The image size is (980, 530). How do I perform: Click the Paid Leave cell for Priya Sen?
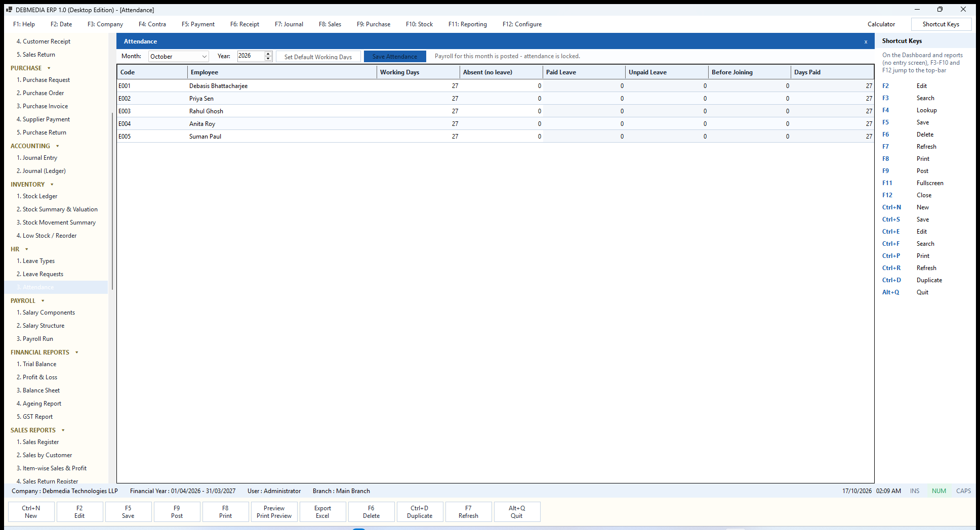584,99
